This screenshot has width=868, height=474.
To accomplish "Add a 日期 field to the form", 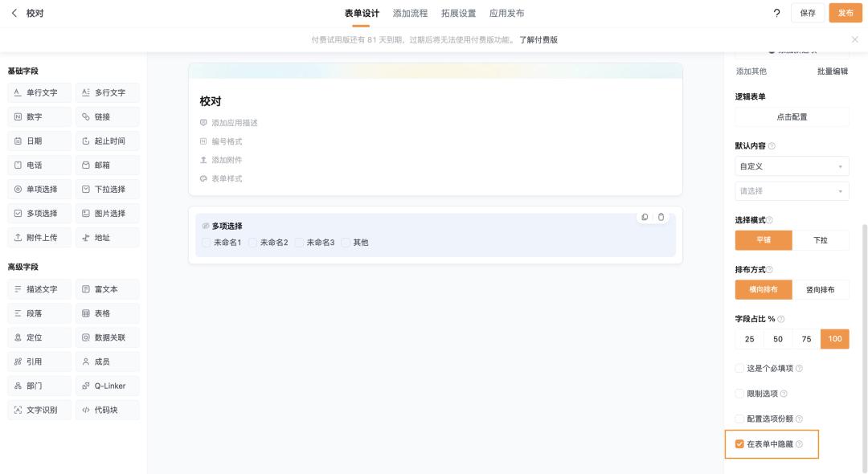I will tap(39, 141).
